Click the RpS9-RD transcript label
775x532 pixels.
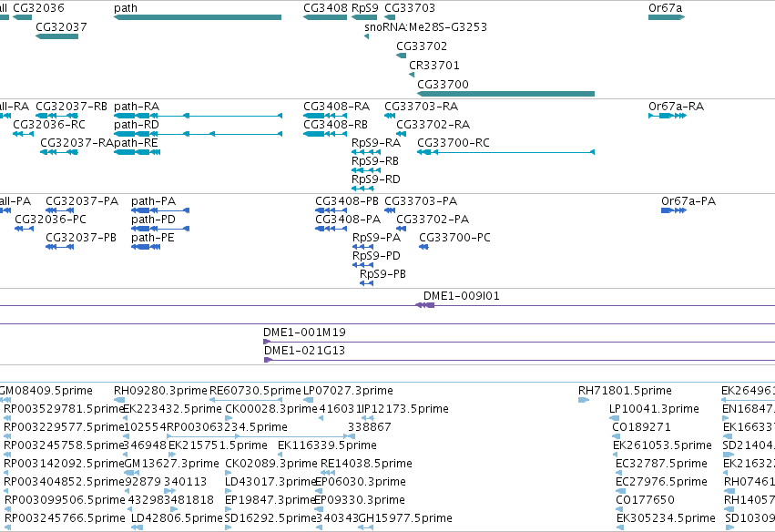[x=376, y=179]
